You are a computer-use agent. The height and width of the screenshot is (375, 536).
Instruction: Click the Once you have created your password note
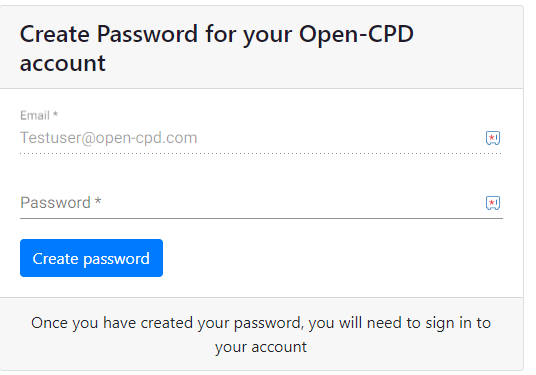coord(261,335)
